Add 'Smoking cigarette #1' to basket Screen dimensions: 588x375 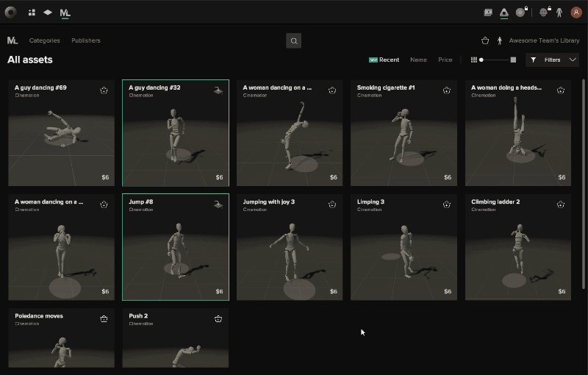click(446, 90)
